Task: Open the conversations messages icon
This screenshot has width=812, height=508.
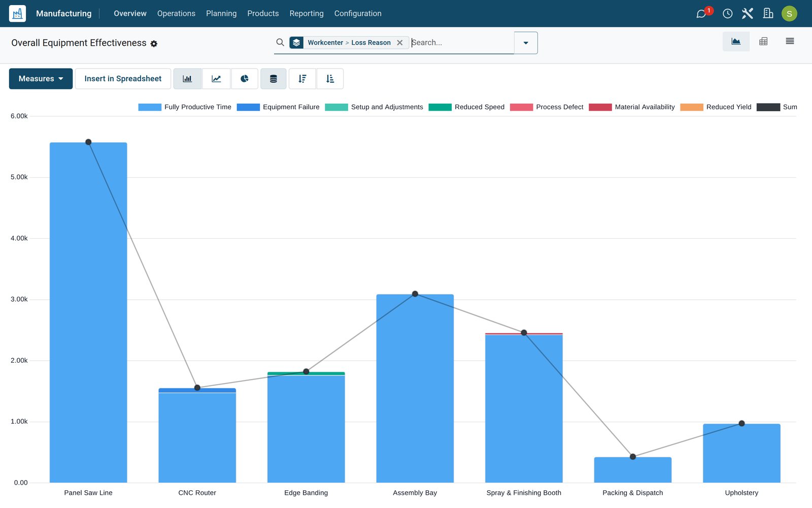Action: pos(701,13)
